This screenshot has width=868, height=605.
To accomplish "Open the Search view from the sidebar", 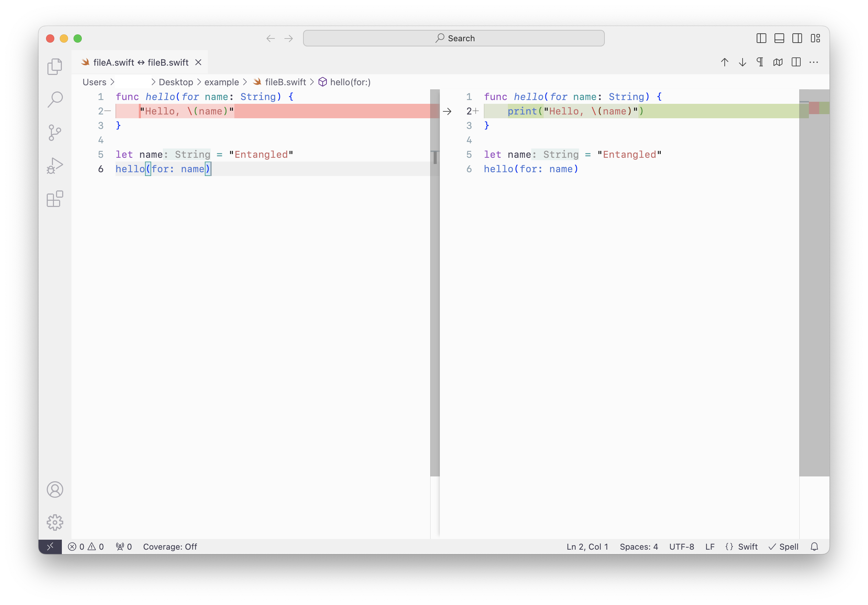I will click(55, 99).
